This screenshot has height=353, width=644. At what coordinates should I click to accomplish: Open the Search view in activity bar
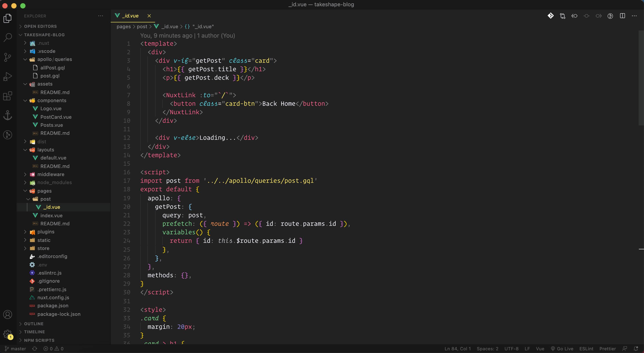[x=8, y=38]
